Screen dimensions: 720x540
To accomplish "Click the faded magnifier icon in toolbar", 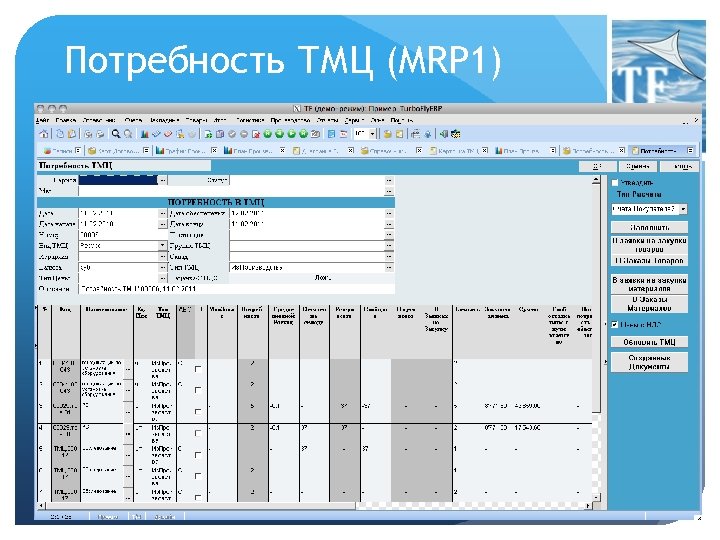I will pyautogui.click(x=128, y=134).
